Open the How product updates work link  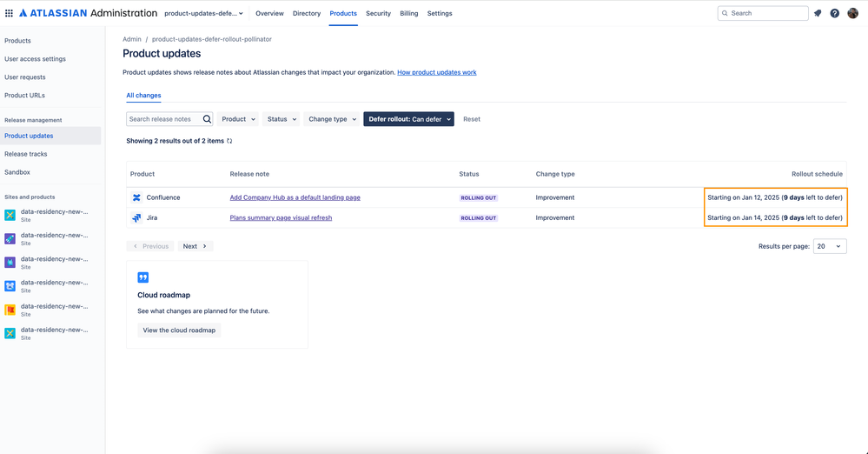pos(437,72)
